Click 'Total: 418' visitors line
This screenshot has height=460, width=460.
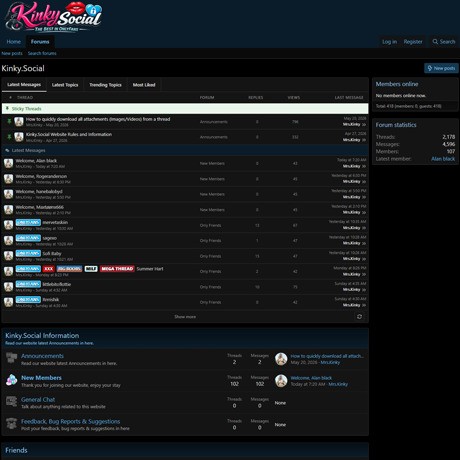pos(408,106)
